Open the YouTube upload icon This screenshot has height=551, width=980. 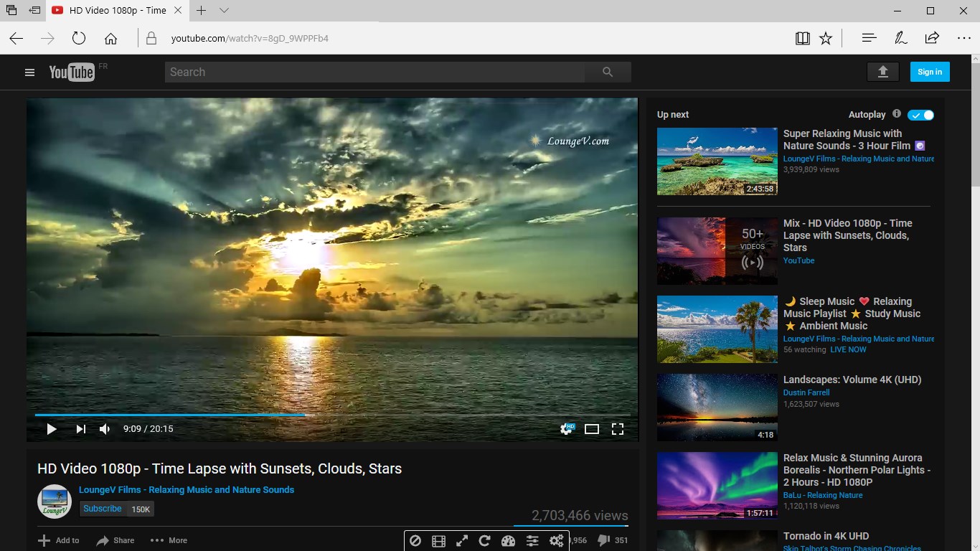pyautogui.click(x=883, y=71)
